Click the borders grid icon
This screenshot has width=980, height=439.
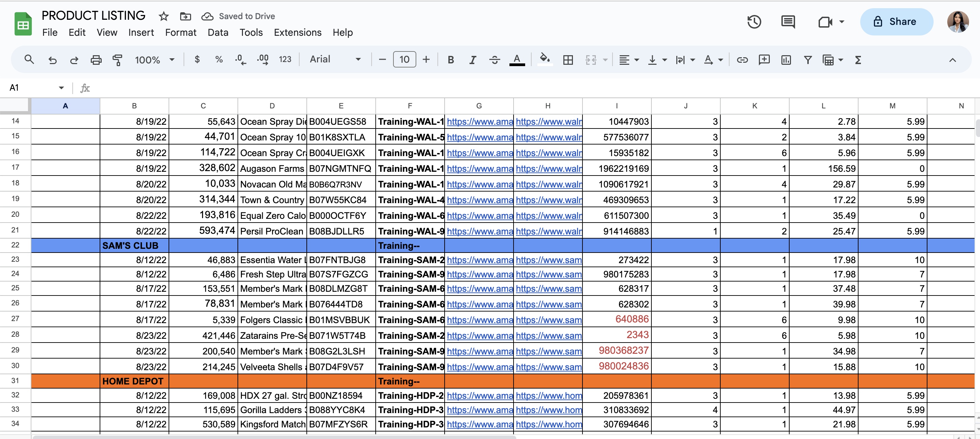[x=568, y=60]
